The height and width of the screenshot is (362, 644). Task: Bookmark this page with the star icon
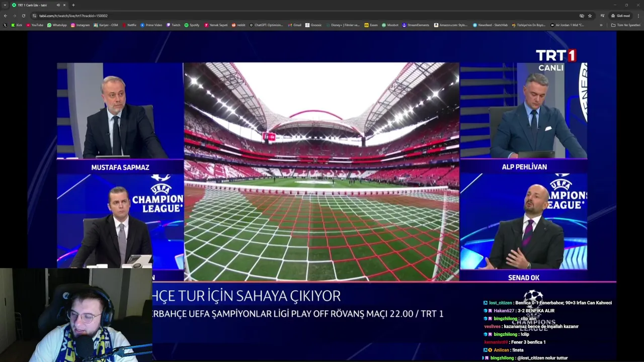point(590,16)
